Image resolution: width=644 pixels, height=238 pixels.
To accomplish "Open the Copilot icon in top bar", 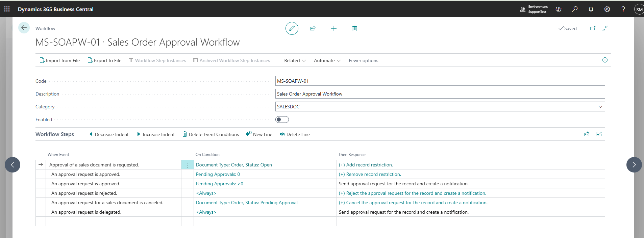I will (x=559, y=9).
